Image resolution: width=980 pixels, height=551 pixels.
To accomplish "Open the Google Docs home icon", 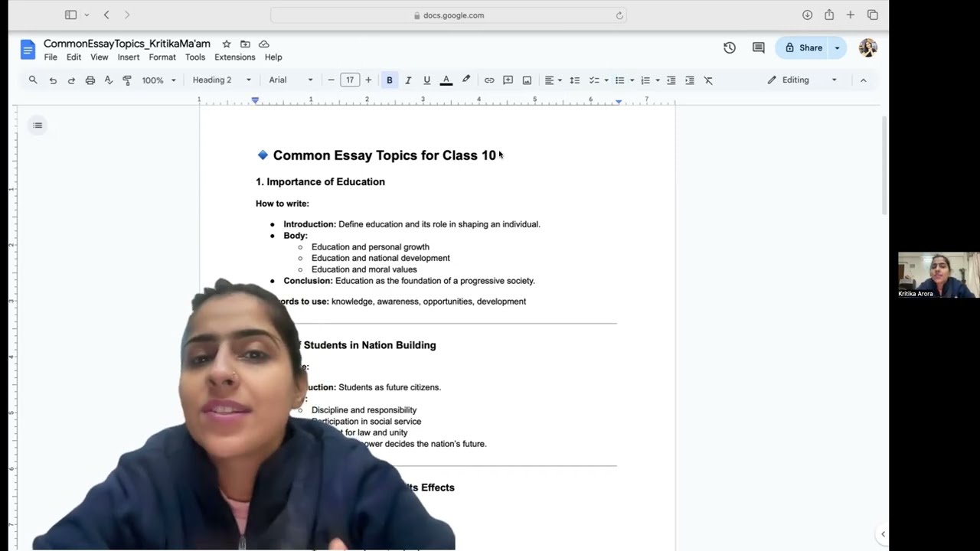I will coord(28,50).
